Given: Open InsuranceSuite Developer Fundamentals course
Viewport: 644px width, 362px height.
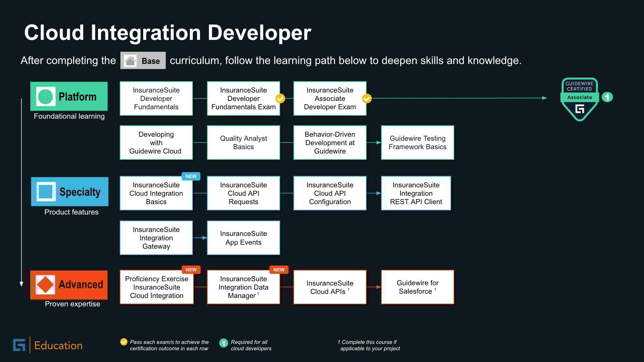Looking at the screenshot, I should tap(156, 99).
